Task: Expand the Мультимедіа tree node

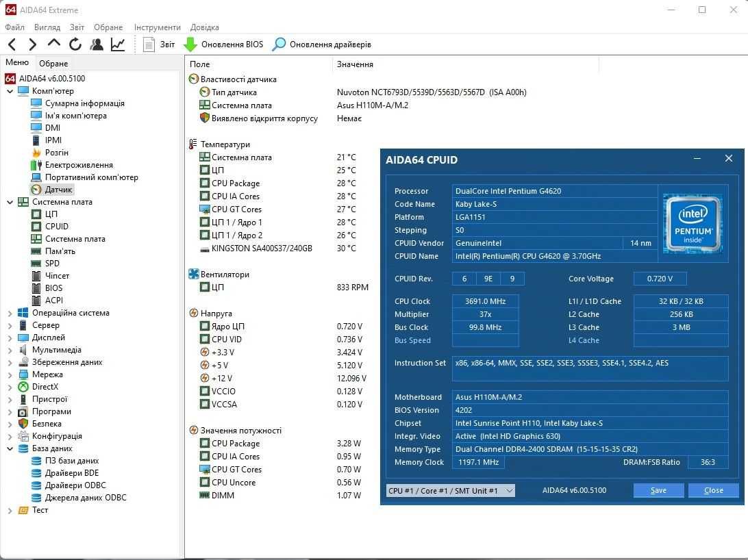Action: [x=10, y=350]
